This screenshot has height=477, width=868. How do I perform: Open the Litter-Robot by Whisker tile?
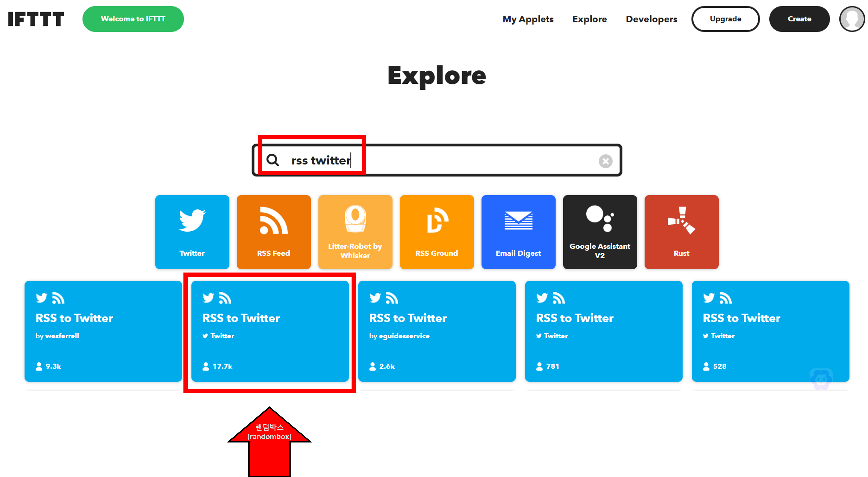pyautogui.click(x=355, y=232)
